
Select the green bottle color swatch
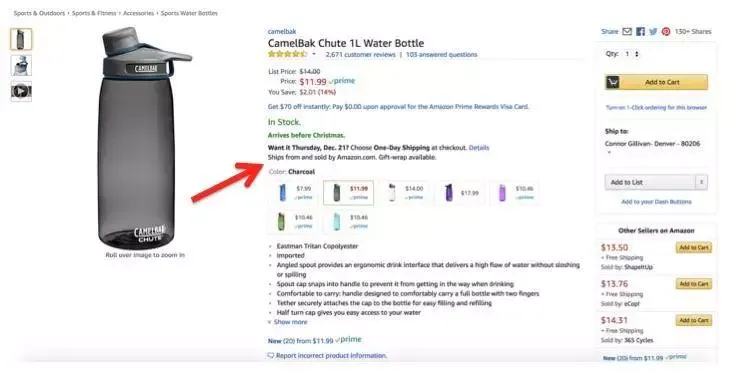point(295,221)
